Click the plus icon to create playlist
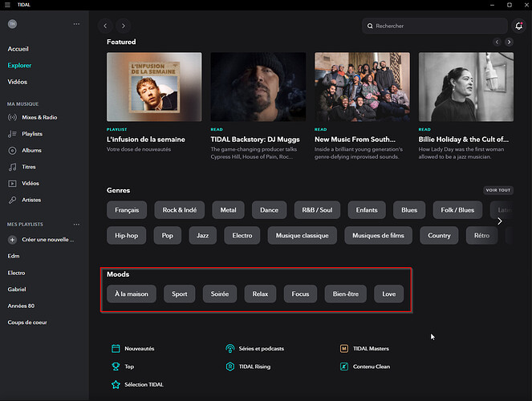 [x=12, y=240]
